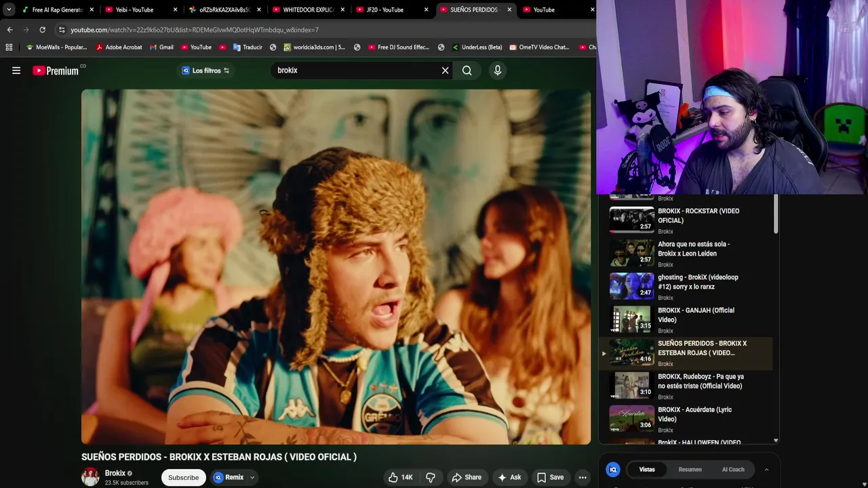This screenshot has width=868, height=488.
Task: Close the Yeibi - YouTube tab
Action: point(175,9)
